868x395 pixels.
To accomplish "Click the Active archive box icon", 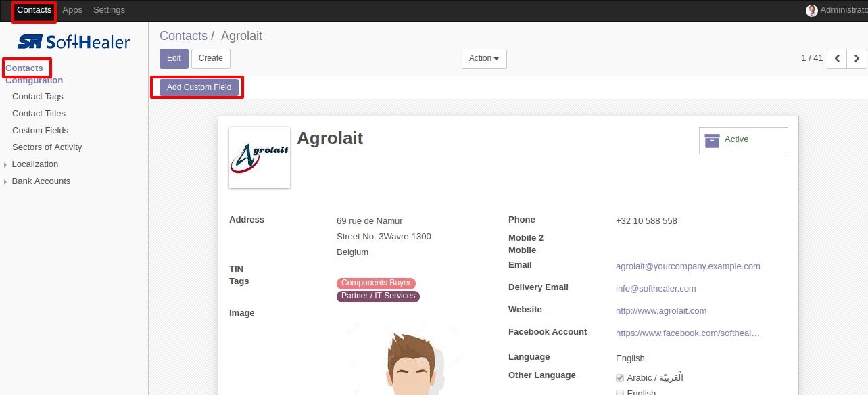I will [x=712, y=140].
